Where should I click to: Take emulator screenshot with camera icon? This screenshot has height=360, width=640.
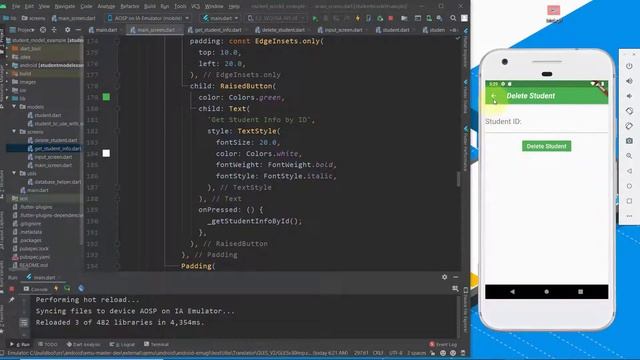pyautogui.click(x=629, y=141)
